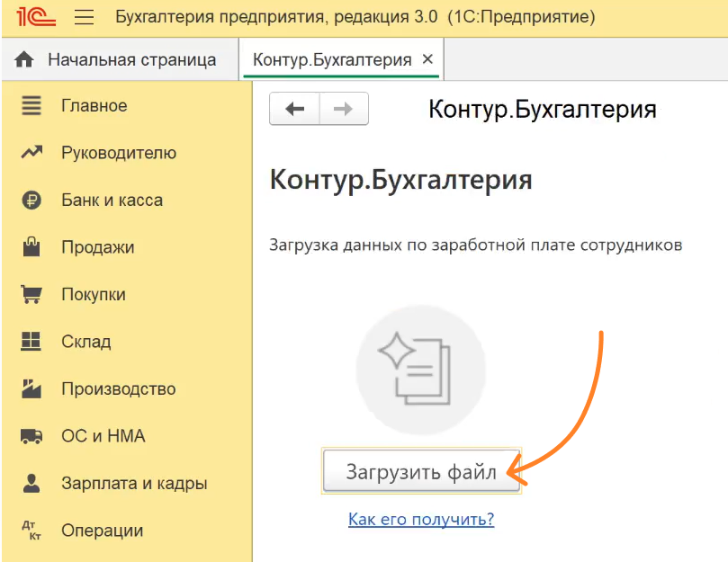The height and width of the screenshot is (562, 728).
Task: Click the Склад warehouse icon
Action: click(x=31, y=341)
